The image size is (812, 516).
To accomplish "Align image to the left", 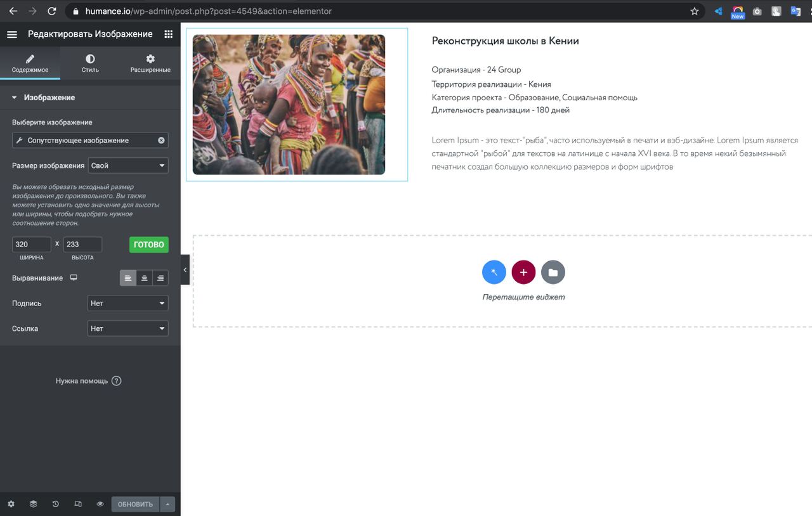I will pyautogui.click(x=128, y=278).
